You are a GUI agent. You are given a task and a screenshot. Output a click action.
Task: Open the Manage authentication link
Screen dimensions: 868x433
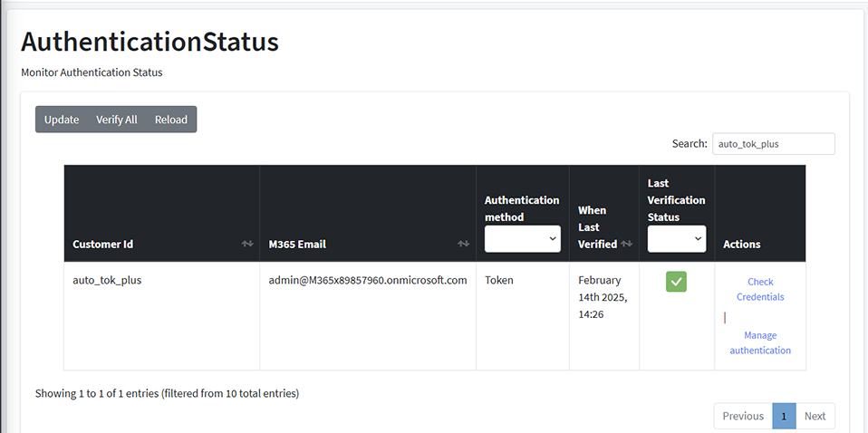click(x=760, y=342)
